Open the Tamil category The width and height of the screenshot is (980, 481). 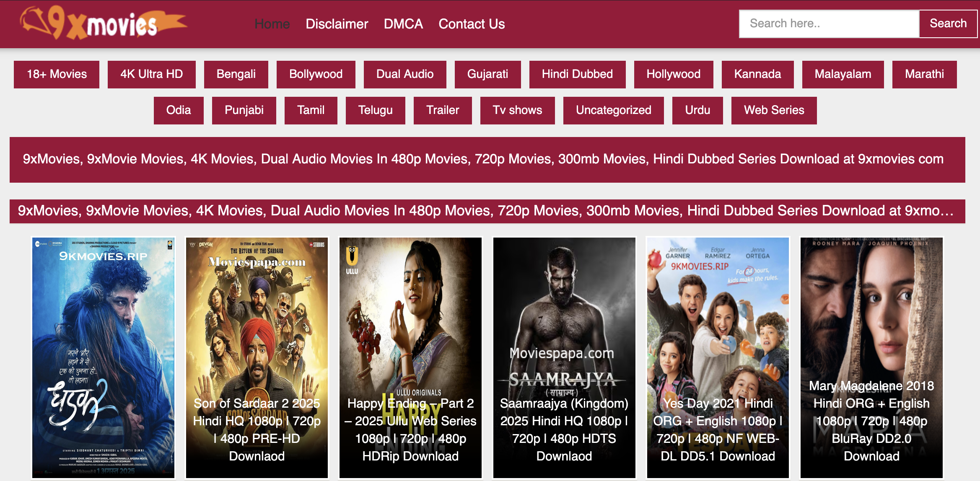click(311, 110)
